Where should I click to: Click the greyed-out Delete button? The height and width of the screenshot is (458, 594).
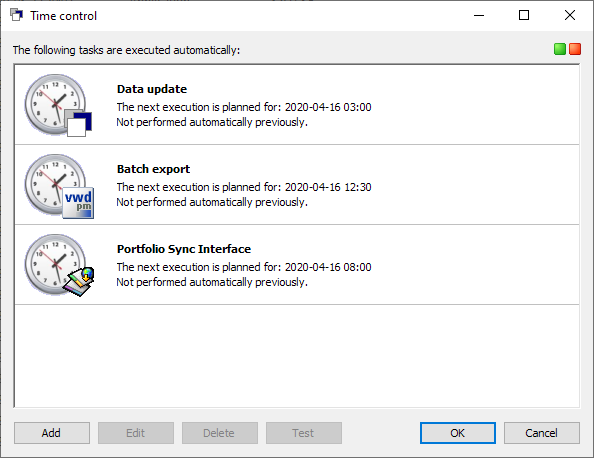[x=220, y=433]
